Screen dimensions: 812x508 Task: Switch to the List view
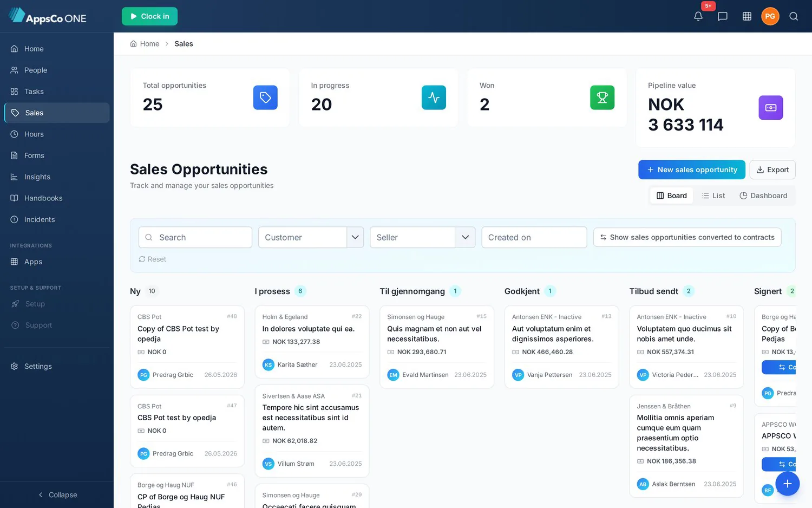[713, 196]
